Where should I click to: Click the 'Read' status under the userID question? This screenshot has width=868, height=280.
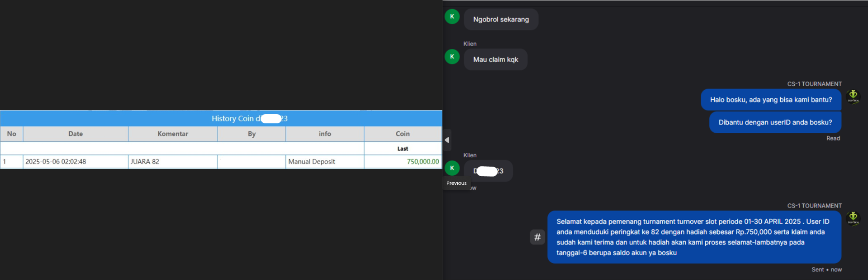pyautogui.click(x=833, y=138)
